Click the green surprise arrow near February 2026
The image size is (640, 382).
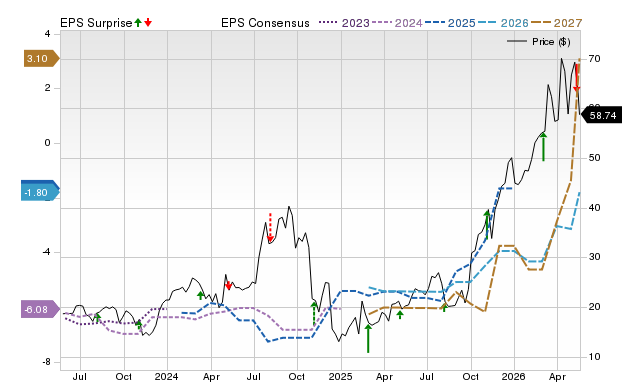pyautogui.click(x=543, y=147)
